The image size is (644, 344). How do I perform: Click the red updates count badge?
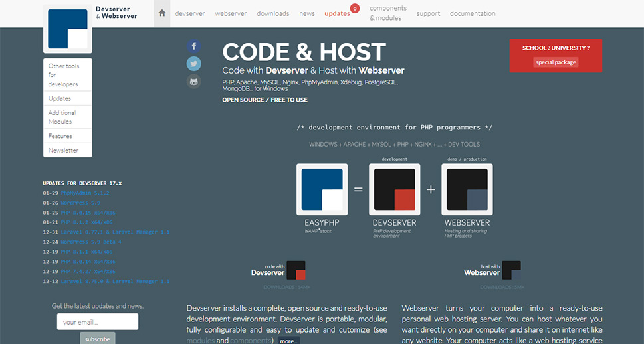355,8
